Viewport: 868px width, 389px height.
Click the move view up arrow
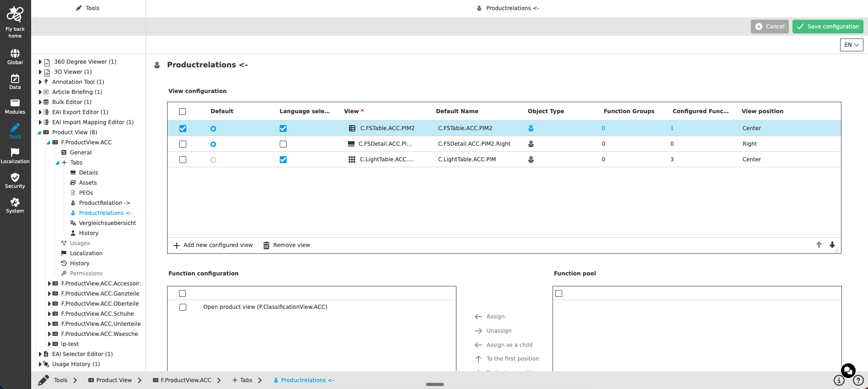click(819, 245)
